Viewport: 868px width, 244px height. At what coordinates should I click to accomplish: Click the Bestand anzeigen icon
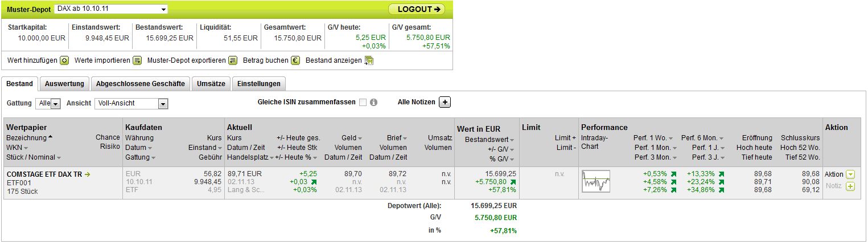pos(369,60)
